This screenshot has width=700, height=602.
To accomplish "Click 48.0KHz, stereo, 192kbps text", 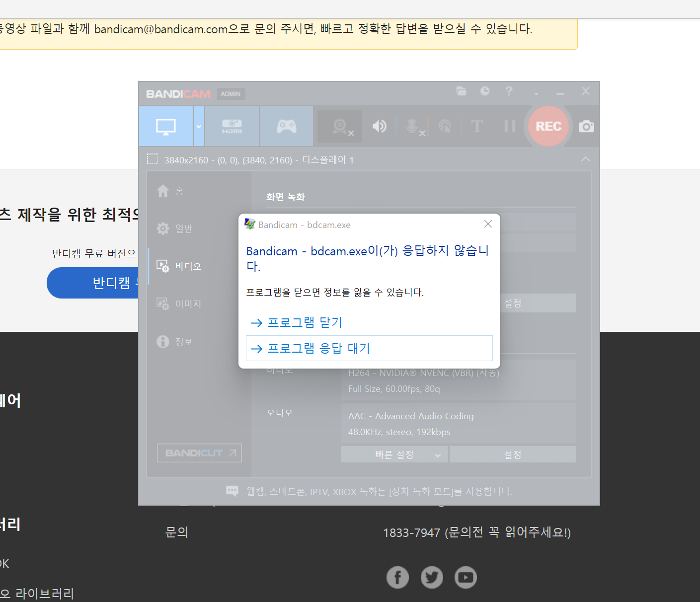I will pos(399,432).
